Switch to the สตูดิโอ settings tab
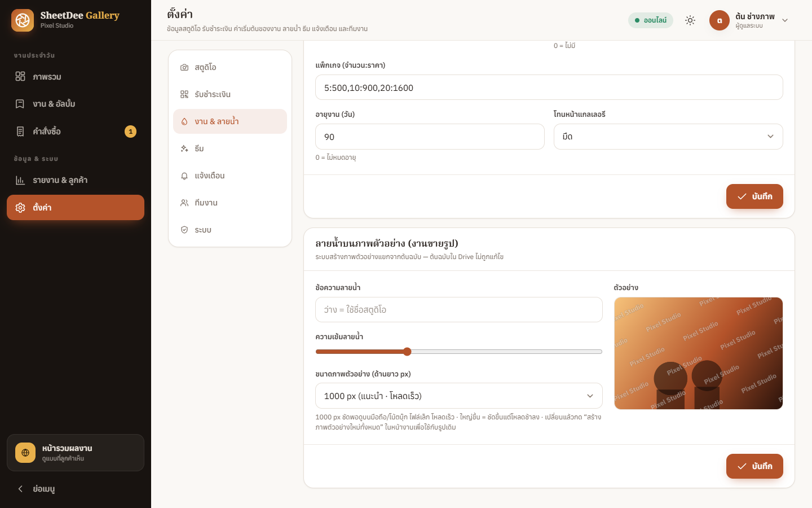The height and width of the screenshot is (508, 812). point(230,67)
